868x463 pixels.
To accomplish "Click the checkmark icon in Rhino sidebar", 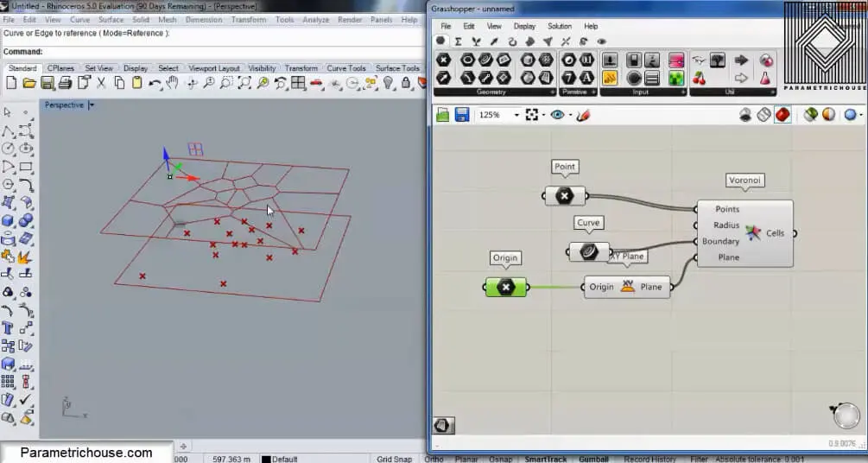I will pyautogui.click(x=26, y=399).
